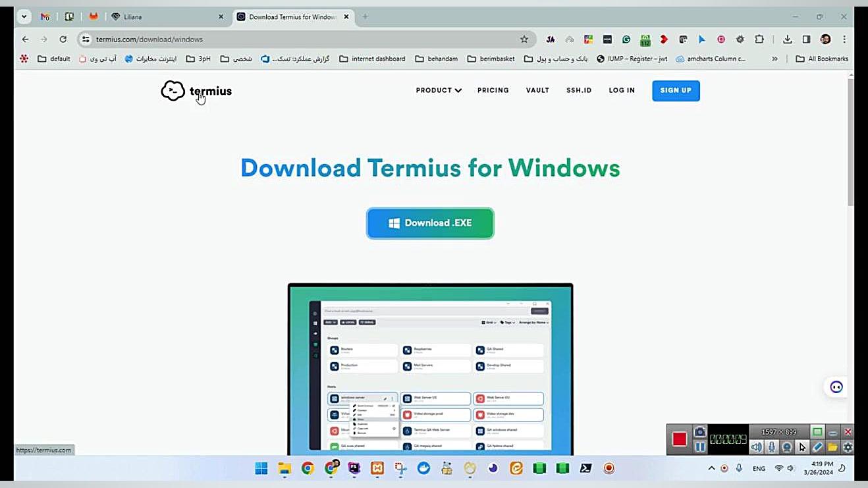This screenshot has width=868, height=488.
Task: Open the Chrome three-dot menu
Action: pyautogui.click(x=844, y=40)
